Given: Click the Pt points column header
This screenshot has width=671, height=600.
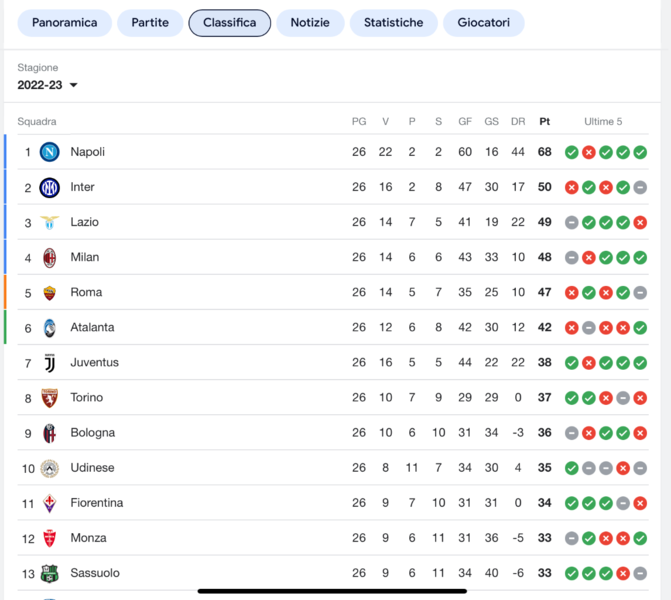Looking at the screenshot, I should click(x=544, y=121).
